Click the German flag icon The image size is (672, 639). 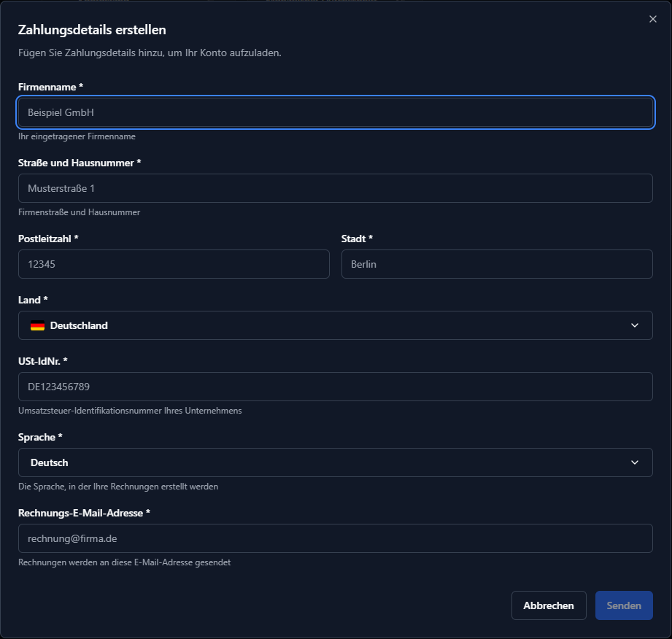pyautogui.click(x=38, y=325)
